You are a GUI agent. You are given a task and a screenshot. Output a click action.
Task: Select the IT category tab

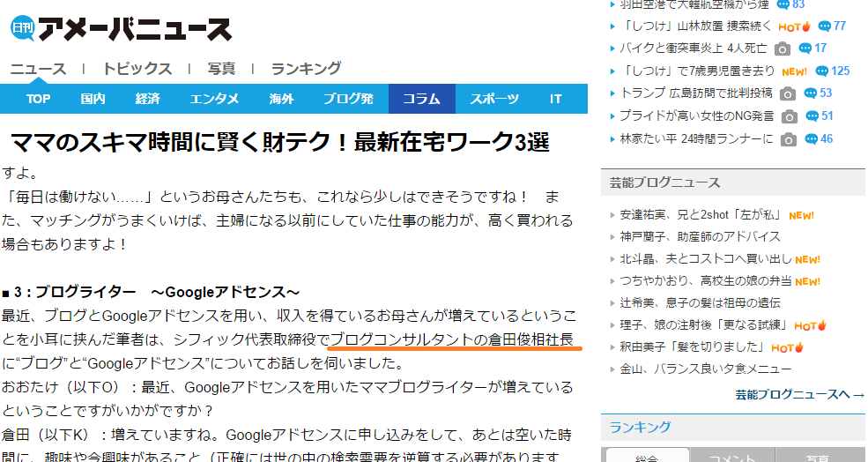point(556,99)
